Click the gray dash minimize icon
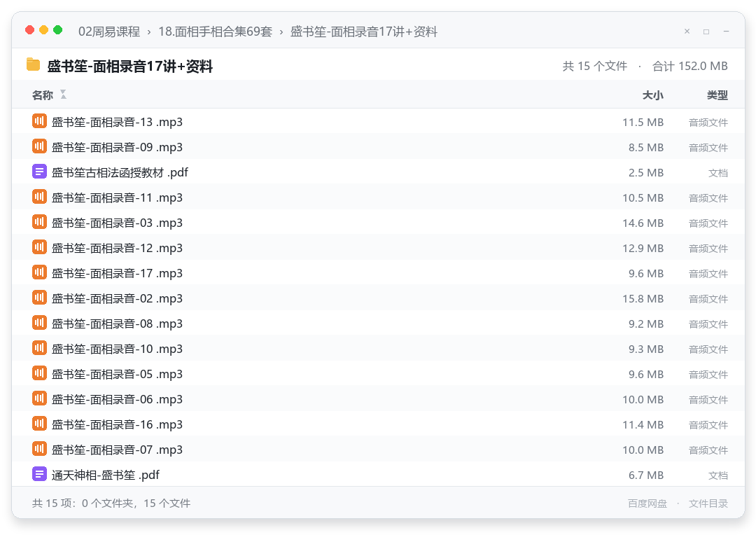The height and width of the screenshot is (535, 756). click(x=726, y=32)
